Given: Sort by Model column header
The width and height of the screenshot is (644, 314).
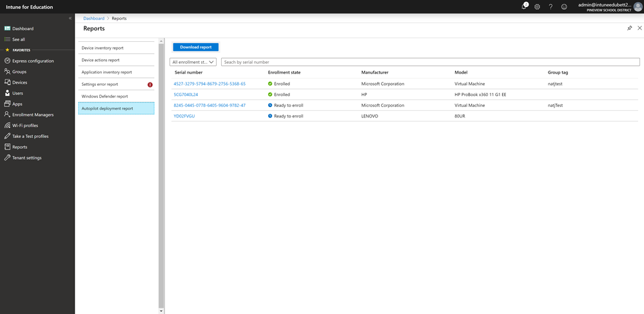Looking at the screenshot, I should pos(461,72).
